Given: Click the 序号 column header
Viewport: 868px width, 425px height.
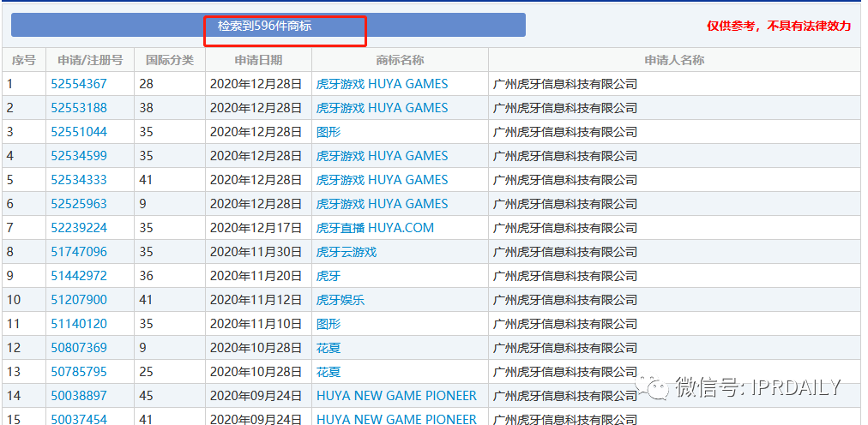Looking at the screenshot, I should [24, 60].
